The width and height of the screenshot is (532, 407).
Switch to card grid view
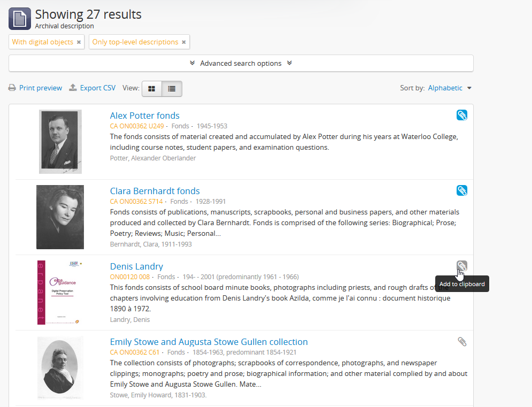152,89
